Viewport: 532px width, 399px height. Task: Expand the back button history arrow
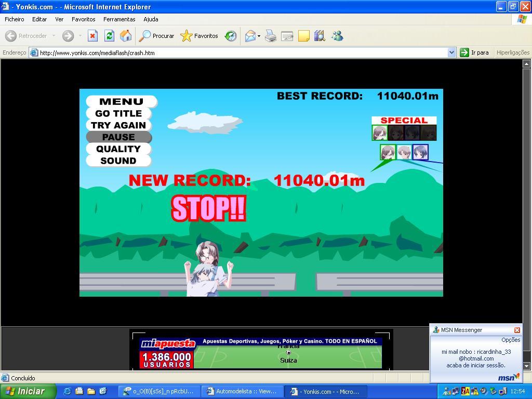pyautogui.click(x=54, y=36)
